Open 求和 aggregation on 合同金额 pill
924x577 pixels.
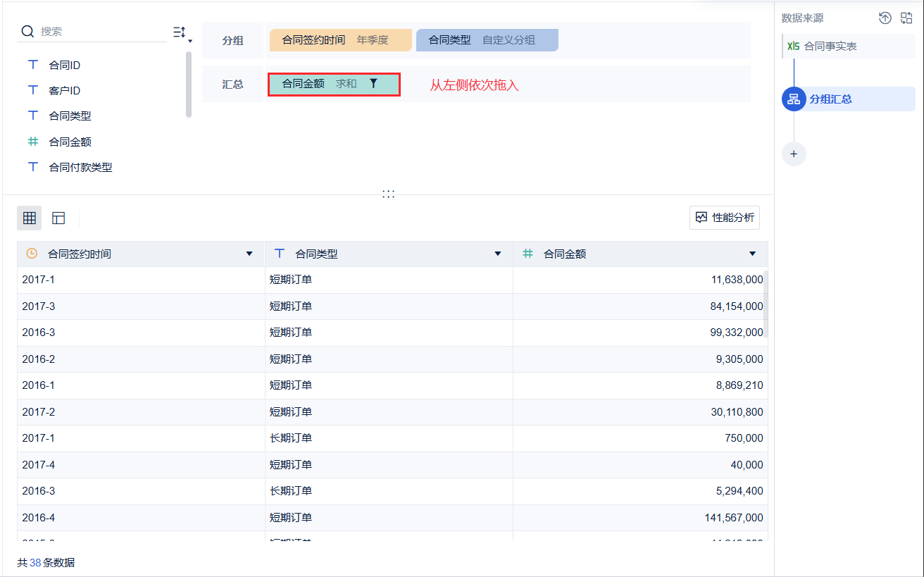[x=346, y=83]
